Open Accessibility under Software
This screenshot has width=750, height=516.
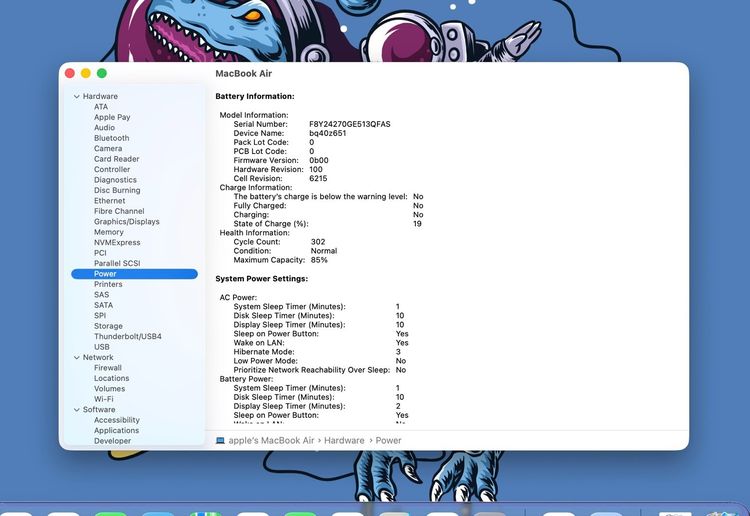(x=117, y=420)
